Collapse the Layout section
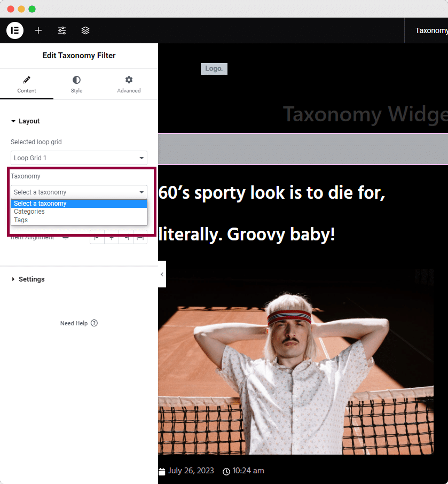Image resolution: width=448 pixels, height=484 pixels. [x=28, y=121]
